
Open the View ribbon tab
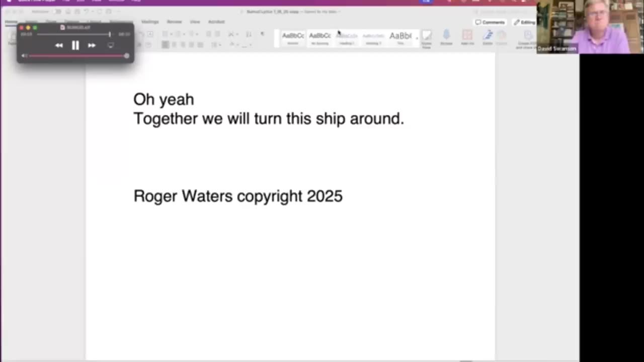click(x=195, y=22)
